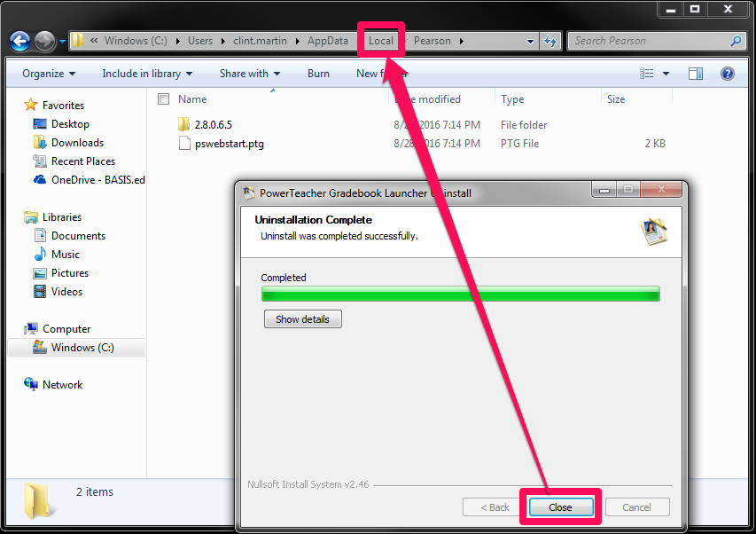The image size is (756, 534).
Task: Minimize the Explorer window
Action: pos(671,9)
